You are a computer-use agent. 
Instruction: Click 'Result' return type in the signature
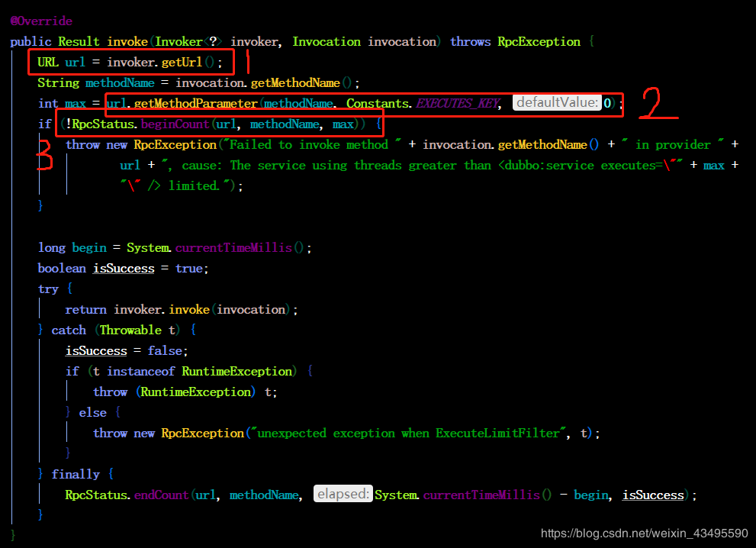click(x=79, y=41)
